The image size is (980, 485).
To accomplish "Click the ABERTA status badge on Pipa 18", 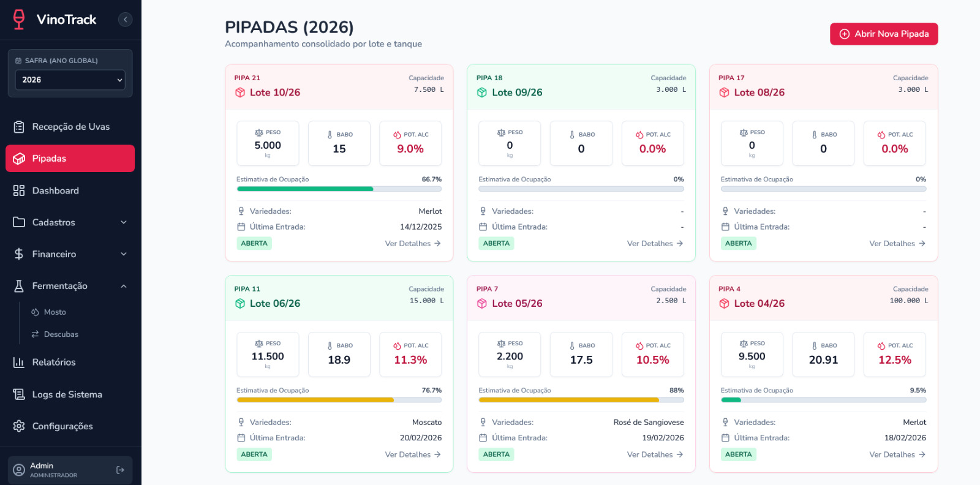I will tap(496, 244).
